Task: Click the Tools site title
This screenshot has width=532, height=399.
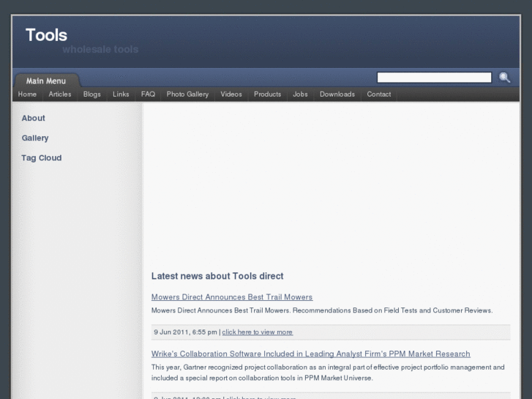Action: tap(47, 35)
